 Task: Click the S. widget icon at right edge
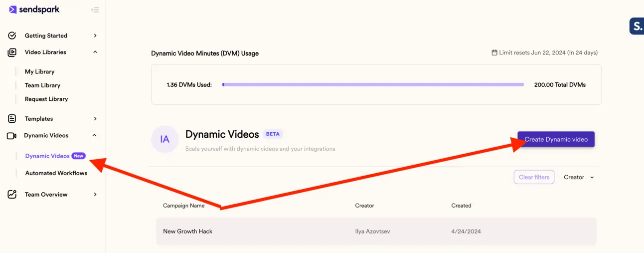coord(637,26)
